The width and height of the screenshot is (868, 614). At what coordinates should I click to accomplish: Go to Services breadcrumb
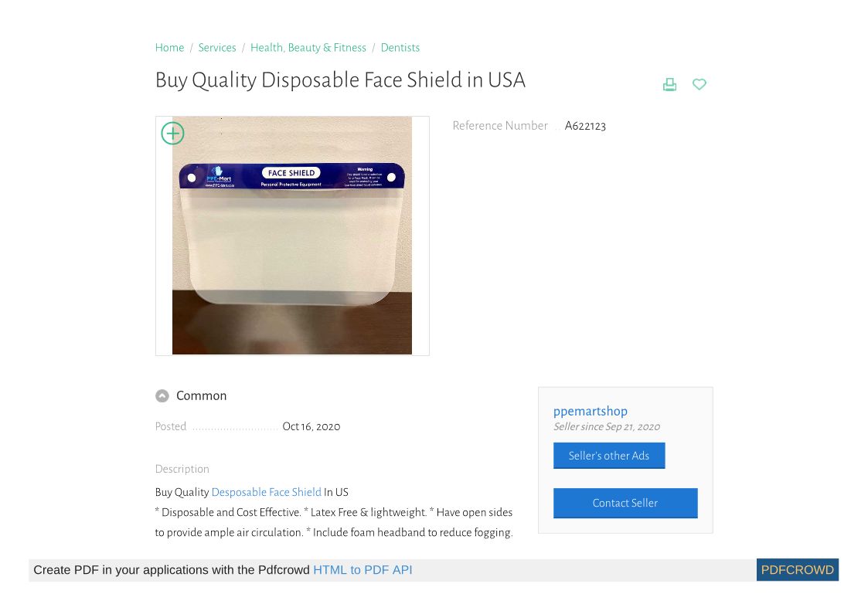tap(217, 48)
